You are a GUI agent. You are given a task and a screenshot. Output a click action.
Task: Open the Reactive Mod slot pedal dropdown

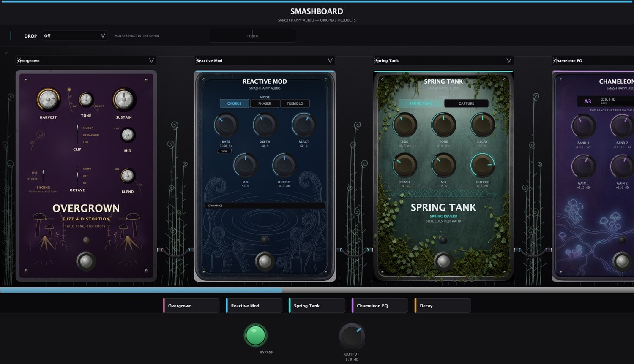(x=265, y=60)
